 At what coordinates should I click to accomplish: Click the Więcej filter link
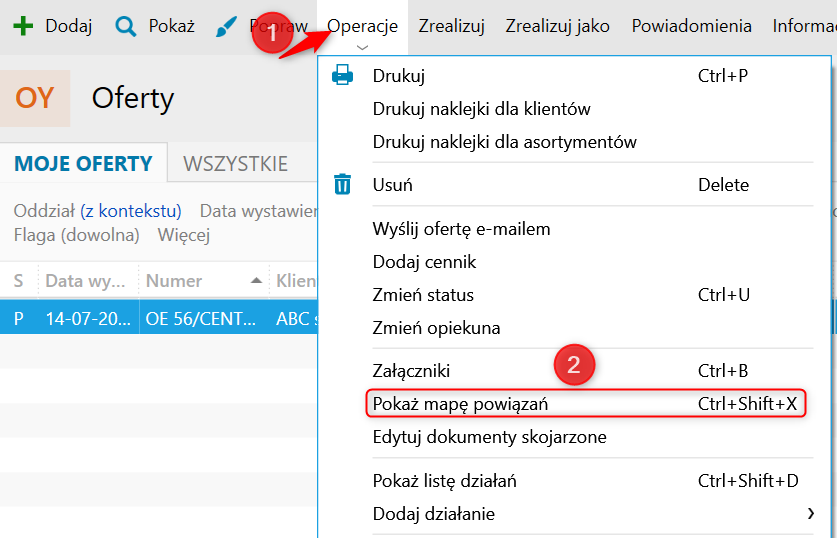(183, 236)
